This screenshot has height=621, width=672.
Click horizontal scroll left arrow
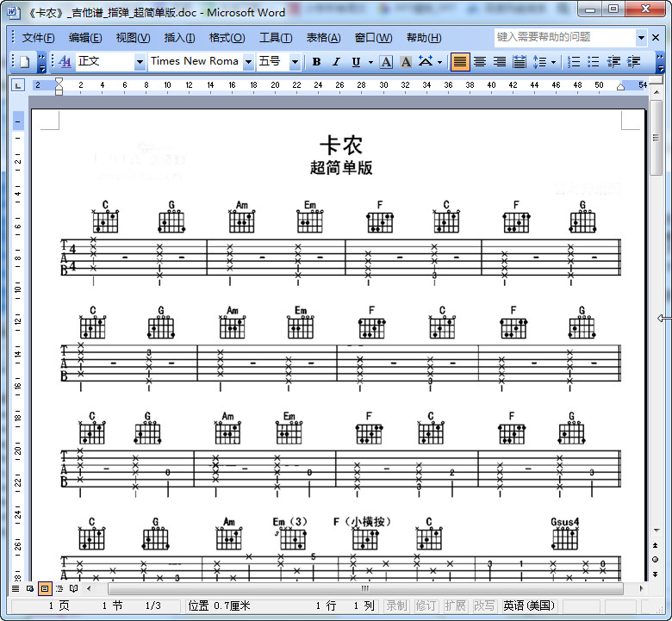(89, 588)
